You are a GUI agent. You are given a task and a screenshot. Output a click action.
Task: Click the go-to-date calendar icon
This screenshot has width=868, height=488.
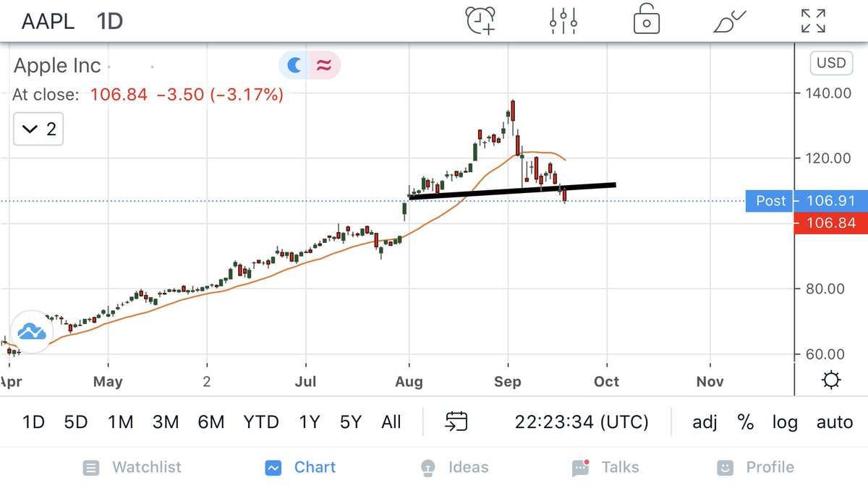coord(456,421)
